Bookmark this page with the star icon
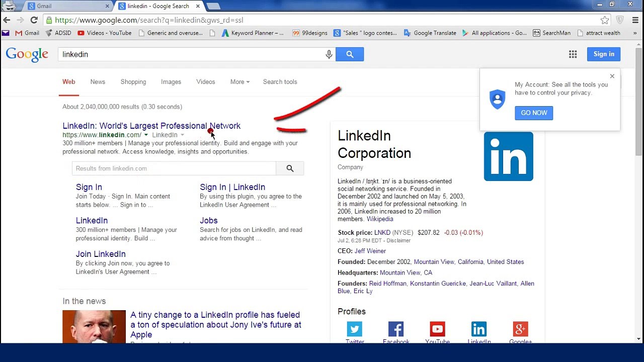The image size is (644, 362). coord(605,20)
